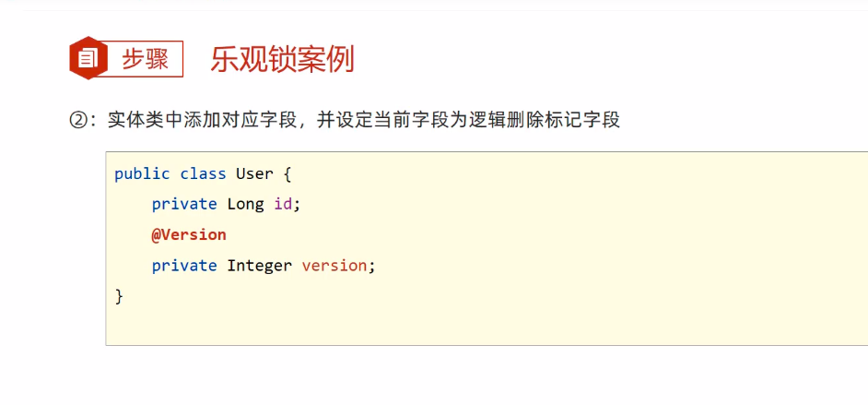Screen dimensions: 868x405
Task: Click the version field name
Action: tap(334, 266)
